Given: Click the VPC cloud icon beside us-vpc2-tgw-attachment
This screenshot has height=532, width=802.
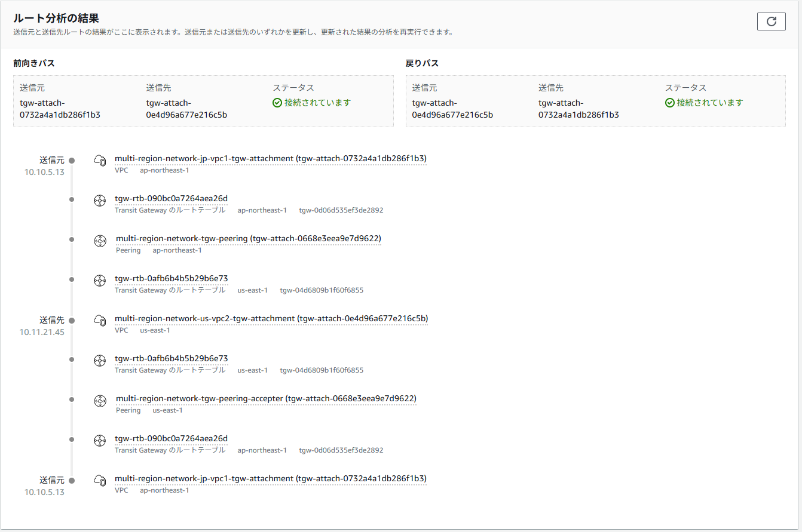Looking at the screenshot, I should click(x=100, y=321).
